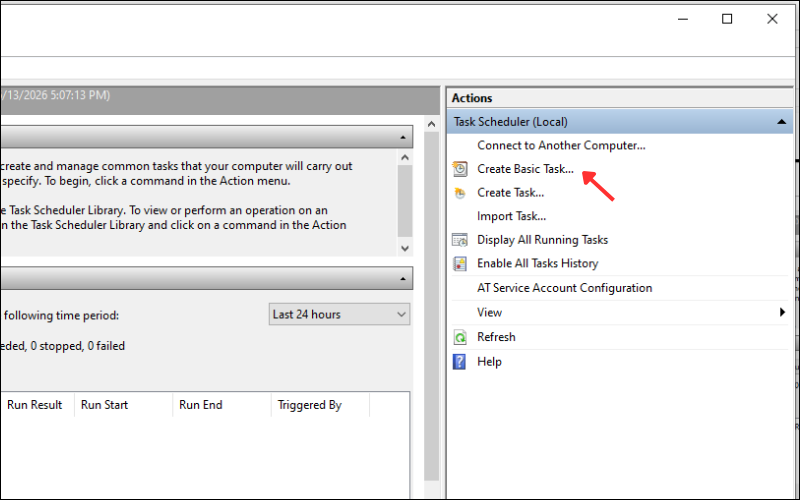This screenshot has height=500, width=800.
Task: Click the Actions pane header
Action: (620, 98)
